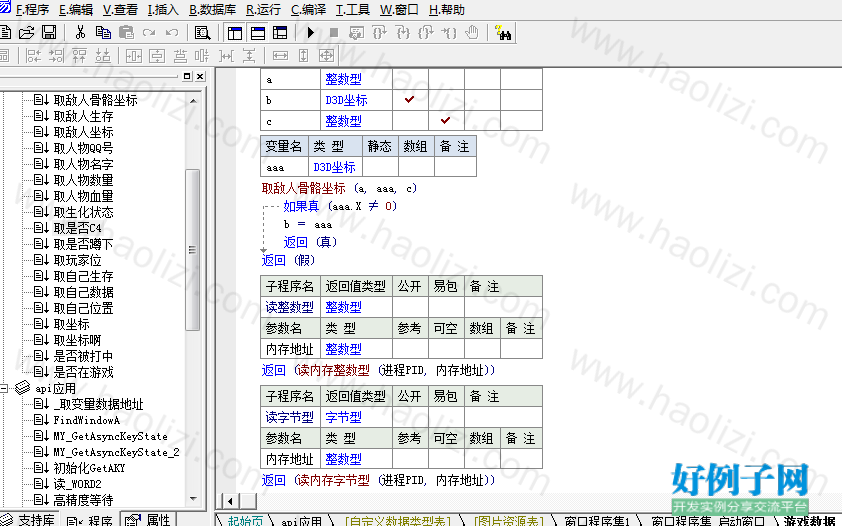This screenshot has width=842, height=526.
Task: Click the tree panel vertical scrollbar thumb
Action: [193, 250]
